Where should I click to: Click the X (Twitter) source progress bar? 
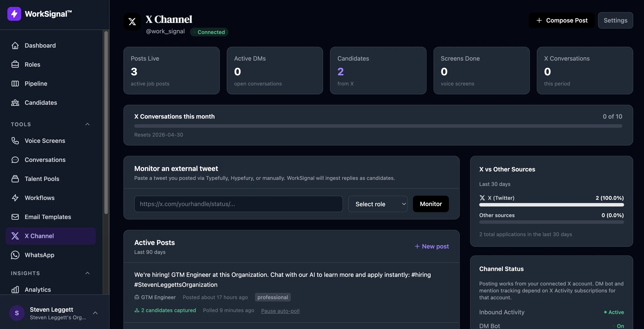(x=551, y=205)
